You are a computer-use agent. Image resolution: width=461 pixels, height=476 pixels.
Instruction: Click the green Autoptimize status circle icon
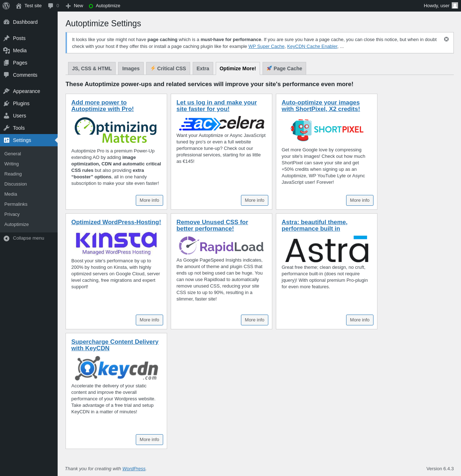(x=91, y=6)
